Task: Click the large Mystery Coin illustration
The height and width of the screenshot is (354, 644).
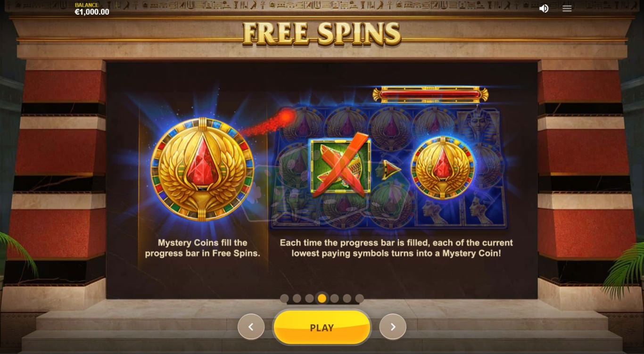Action: coord(202,169)
